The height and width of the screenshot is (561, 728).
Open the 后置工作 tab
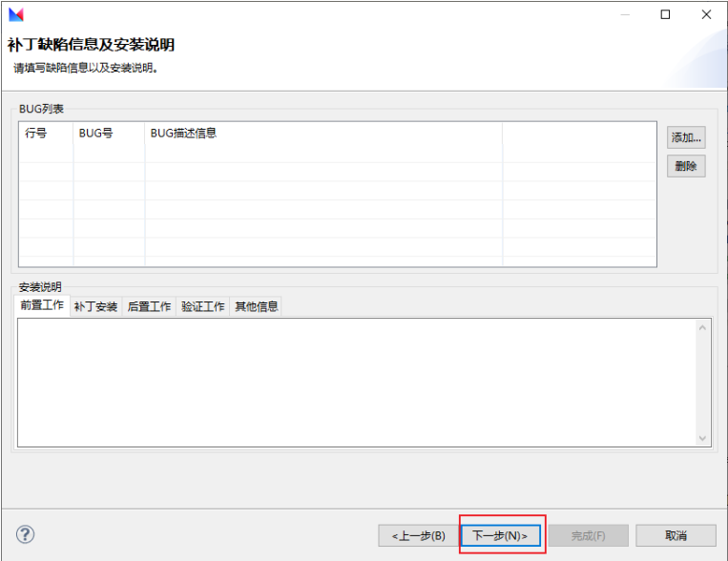[149, 306]
